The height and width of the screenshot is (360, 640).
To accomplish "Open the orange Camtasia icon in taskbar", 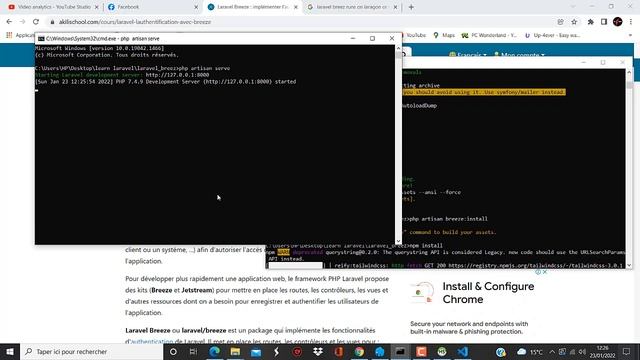I will (421, 351).
